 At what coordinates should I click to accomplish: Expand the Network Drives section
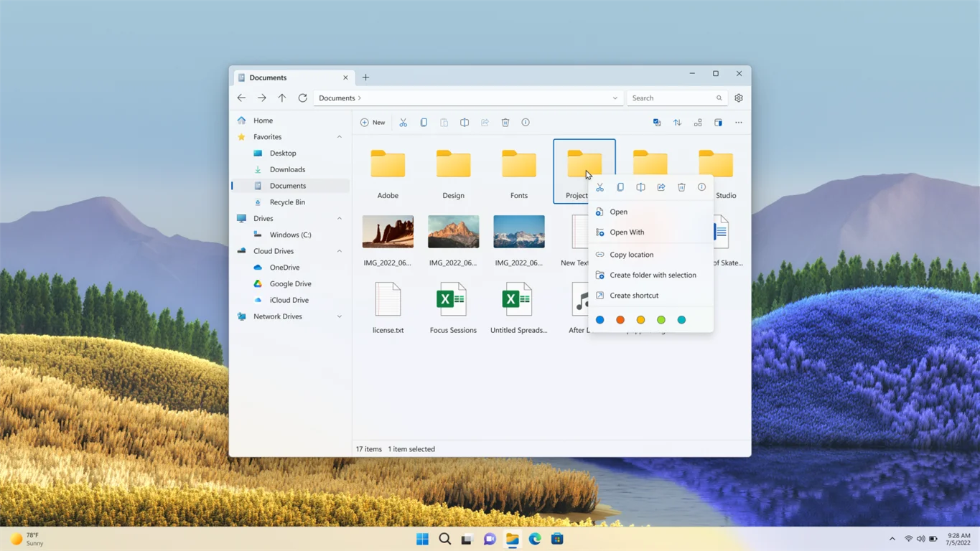[x=339, y=316]
